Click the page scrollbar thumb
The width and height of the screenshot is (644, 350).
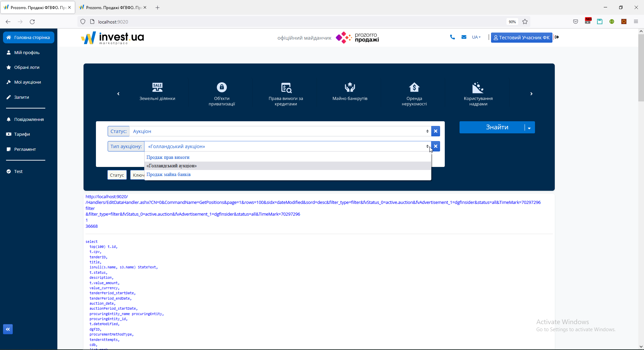641,67
